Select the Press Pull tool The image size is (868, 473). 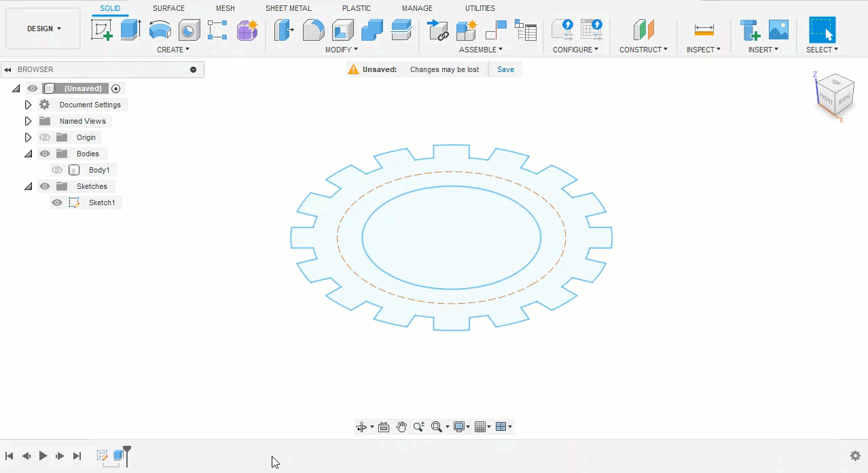284,30
